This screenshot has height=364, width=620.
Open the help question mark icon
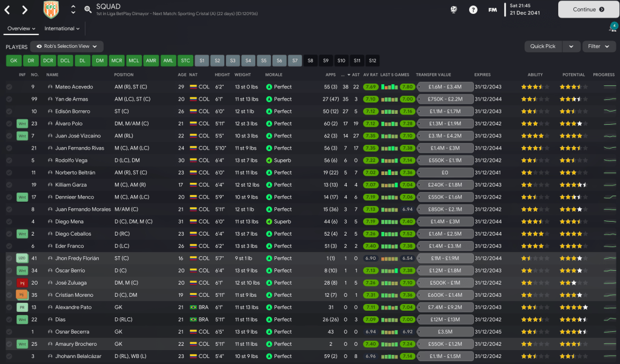point(473,10)
